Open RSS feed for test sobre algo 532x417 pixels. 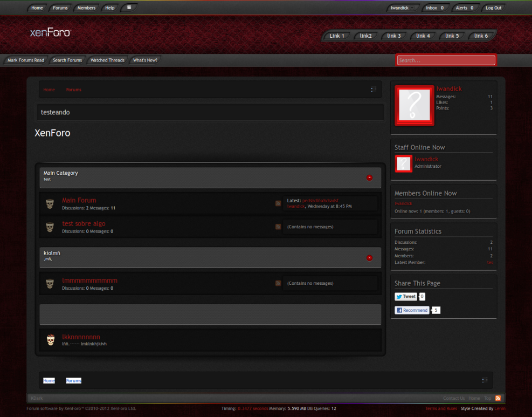point(278,227)
